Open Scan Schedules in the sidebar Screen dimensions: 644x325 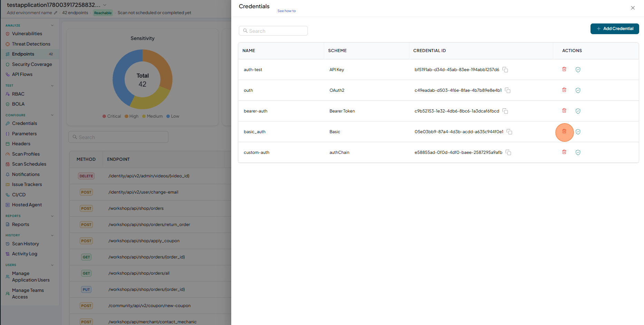30,164
